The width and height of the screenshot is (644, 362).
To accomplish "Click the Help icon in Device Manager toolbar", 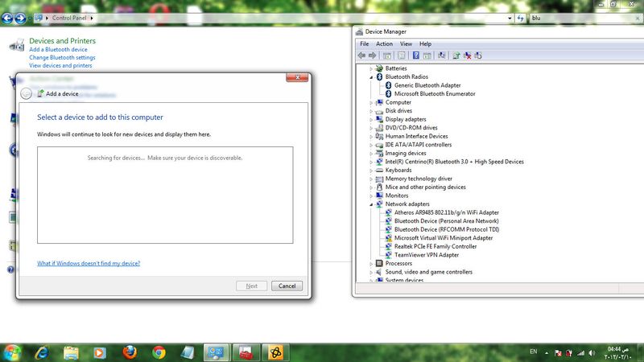I will (x=416, y=56).
